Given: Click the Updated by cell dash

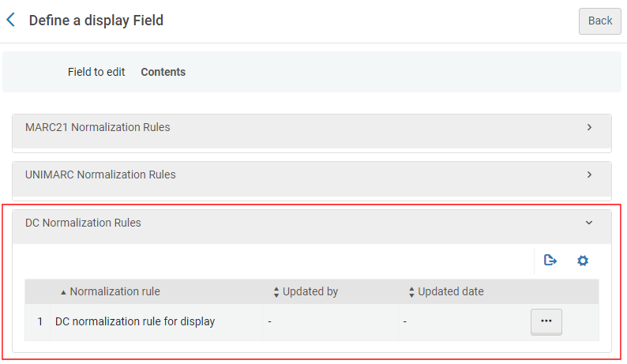Looking at the screenshot, I should (270, 321).
